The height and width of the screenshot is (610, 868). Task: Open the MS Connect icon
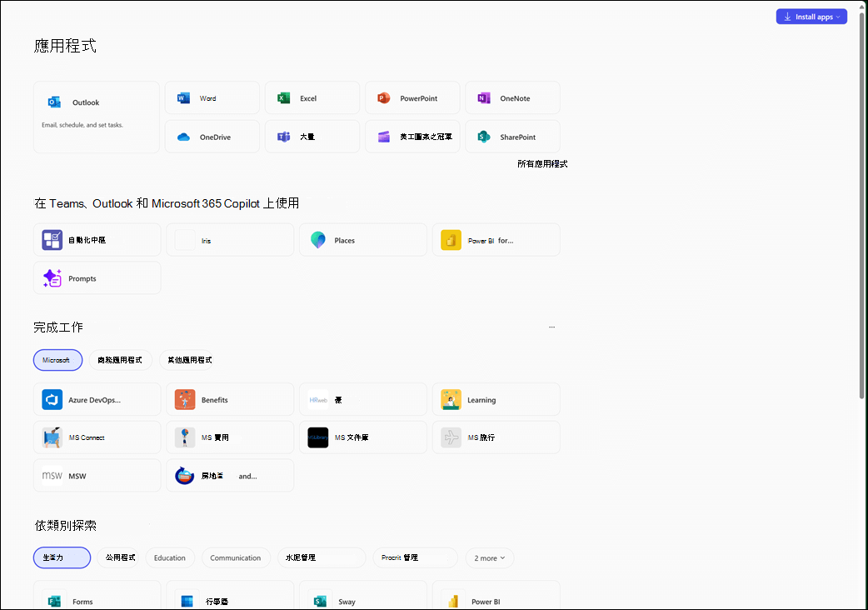[52, 437]
